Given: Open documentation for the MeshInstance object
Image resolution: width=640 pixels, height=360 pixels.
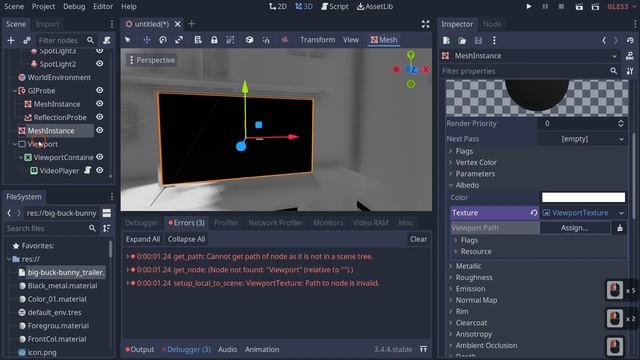Looking at the screenshot, I should coord(630,56).
